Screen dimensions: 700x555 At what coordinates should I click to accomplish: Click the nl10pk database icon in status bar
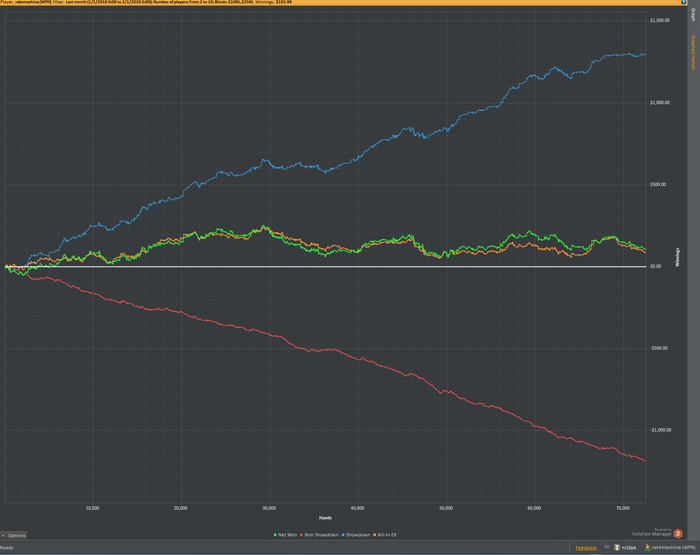[x=617, y=547]
